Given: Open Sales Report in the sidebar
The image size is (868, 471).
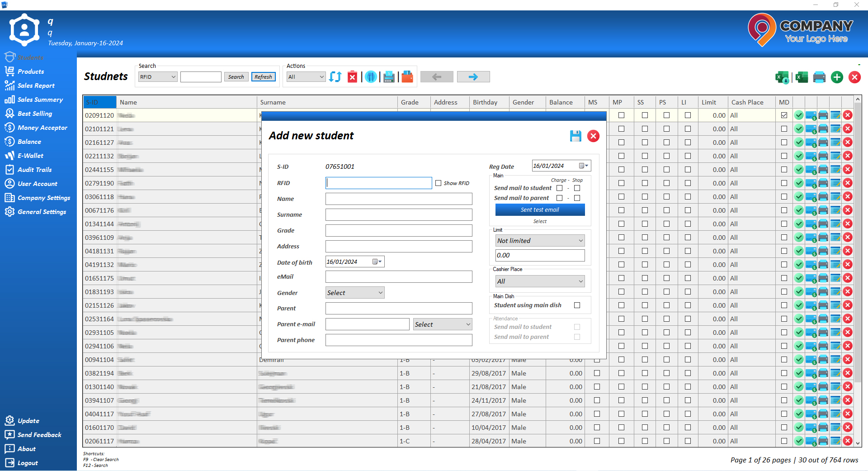Looking at the screenshot, I should (36, 86).
